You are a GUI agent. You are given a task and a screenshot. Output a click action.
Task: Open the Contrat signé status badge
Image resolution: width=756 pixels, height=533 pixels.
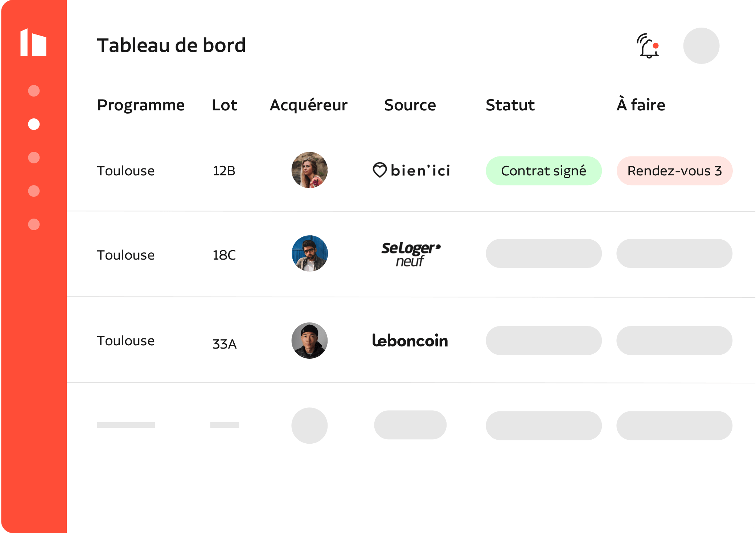tap(543, 171)
